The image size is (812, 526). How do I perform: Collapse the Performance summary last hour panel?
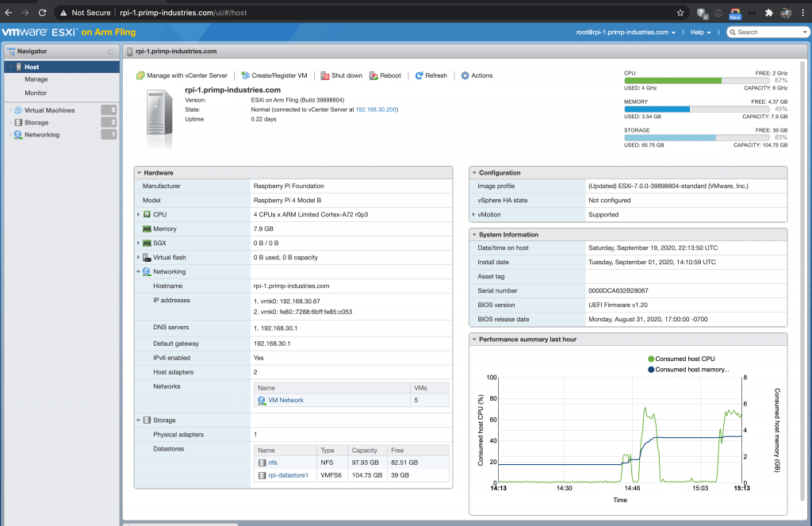point(474,340)
